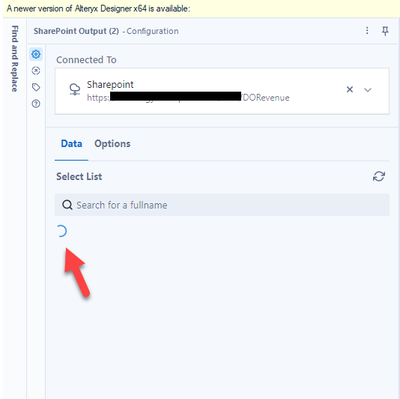Expand the Sharepoint connection dropdown
Screen dimensions: 400x399
pyautogui.click(x=368, y=90)
